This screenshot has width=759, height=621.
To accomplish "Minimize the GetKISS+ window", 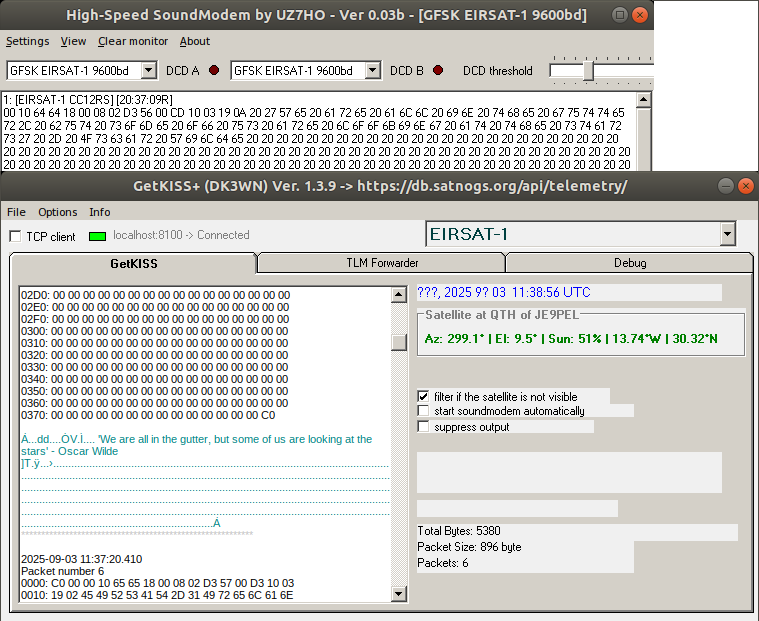I will (722, 186).
